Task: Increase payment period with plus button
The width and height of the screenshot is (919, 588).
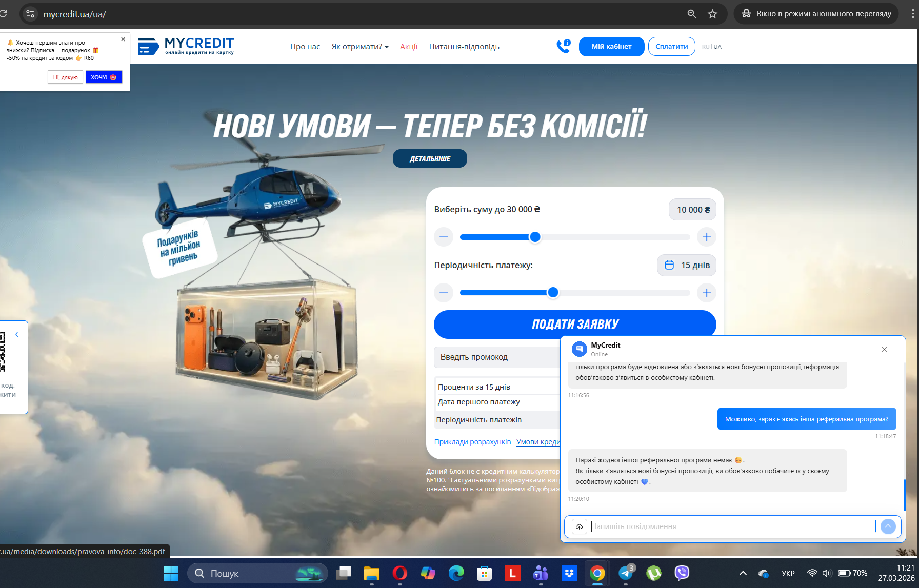Action: coord(707,293)
